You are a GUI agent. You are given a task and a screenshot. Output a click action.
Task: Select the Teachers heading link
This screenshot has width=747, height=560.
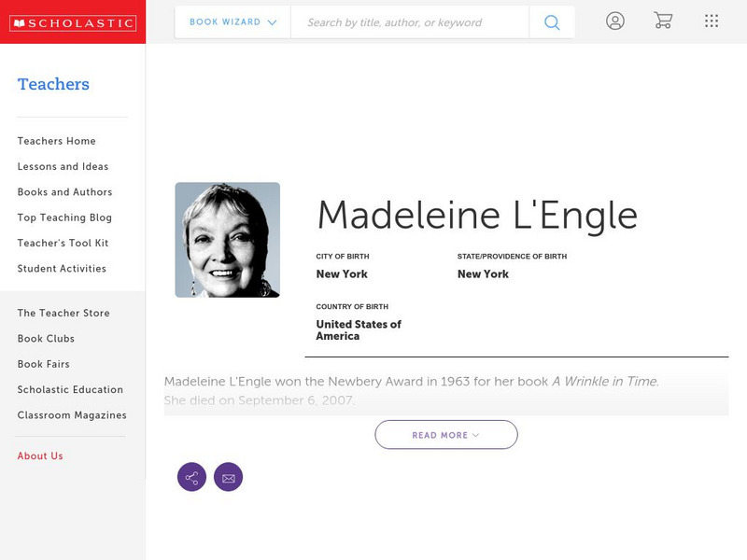[53, 84]
